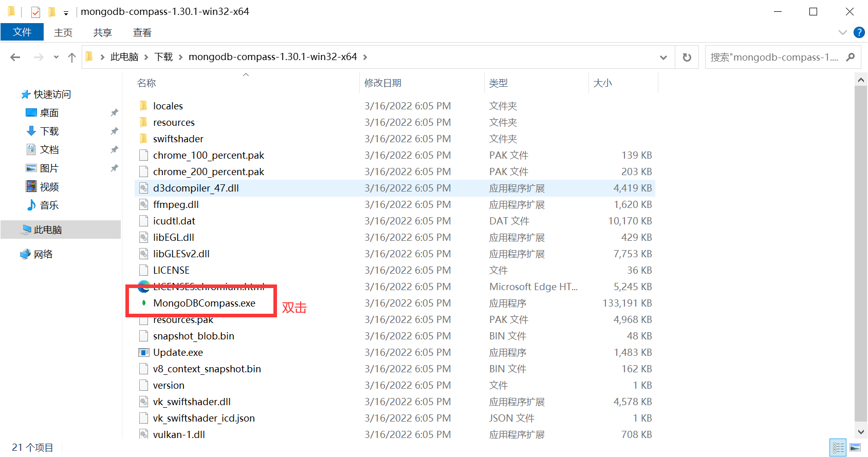Viewport: 868px width, 457px height.
Task: Select Update.exe application icon
Action: point(144,352)
